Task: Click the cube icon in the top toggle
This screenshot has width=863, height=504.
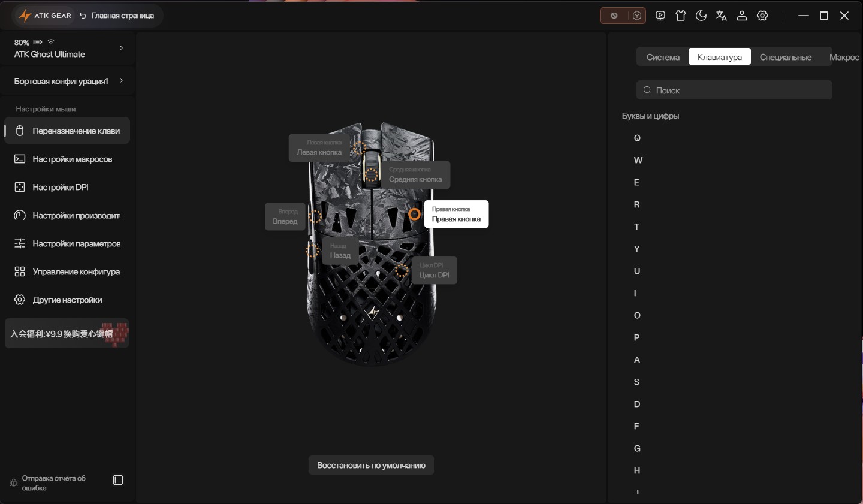Action: point(637,16)
